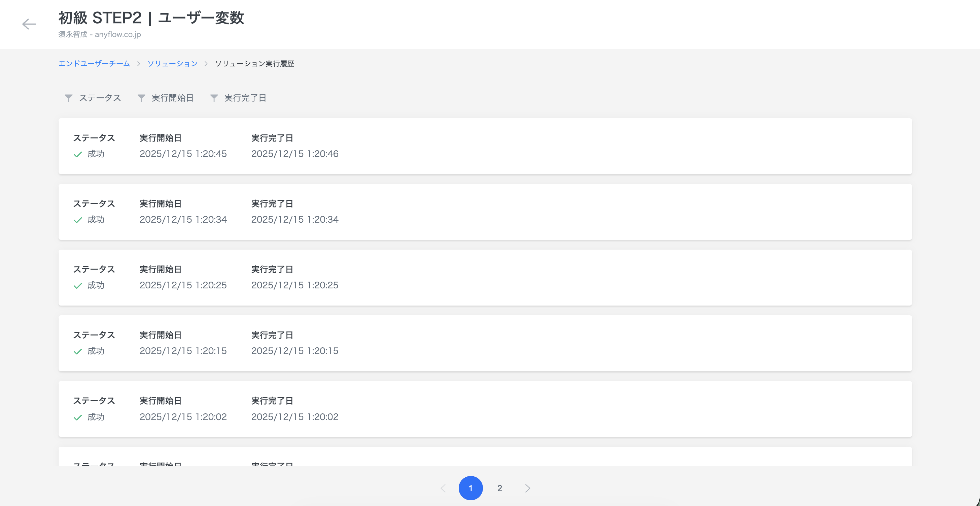Select page 2 in the pagination
This screenshot has height=506, width=980.
499,488
